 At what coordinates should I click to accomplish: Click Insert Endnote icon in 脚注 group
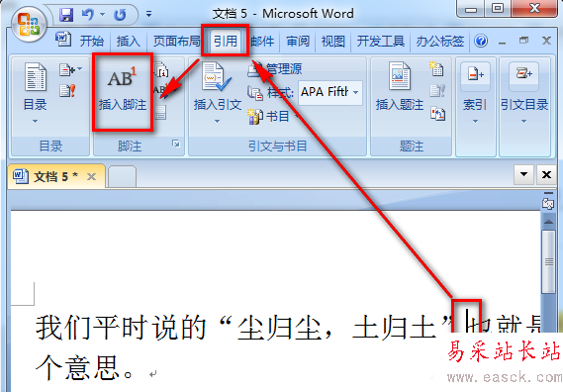tap(161, 70)
